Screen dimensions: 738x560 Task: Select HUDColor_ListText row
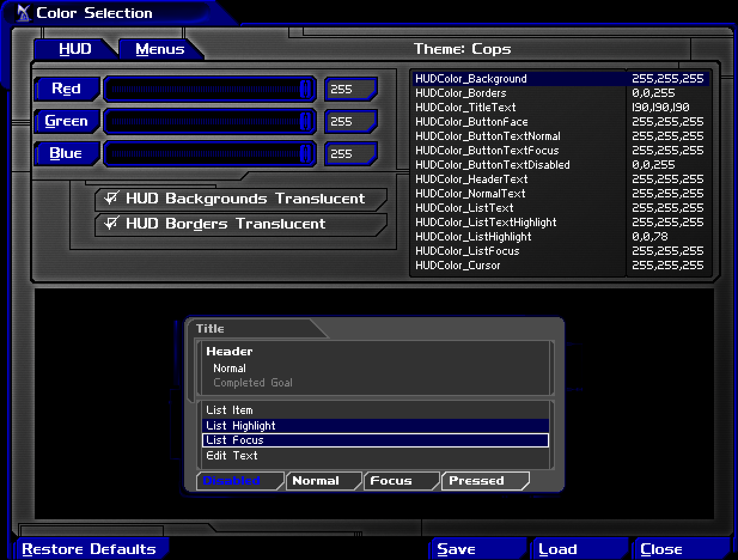point(561,208)
